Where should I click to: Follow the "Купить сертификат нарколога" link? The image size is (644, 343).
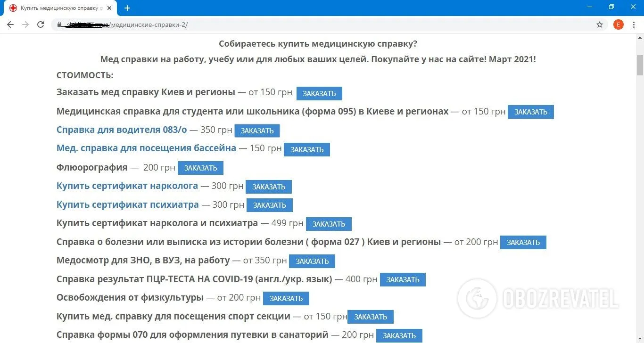(x=127, y=186)
